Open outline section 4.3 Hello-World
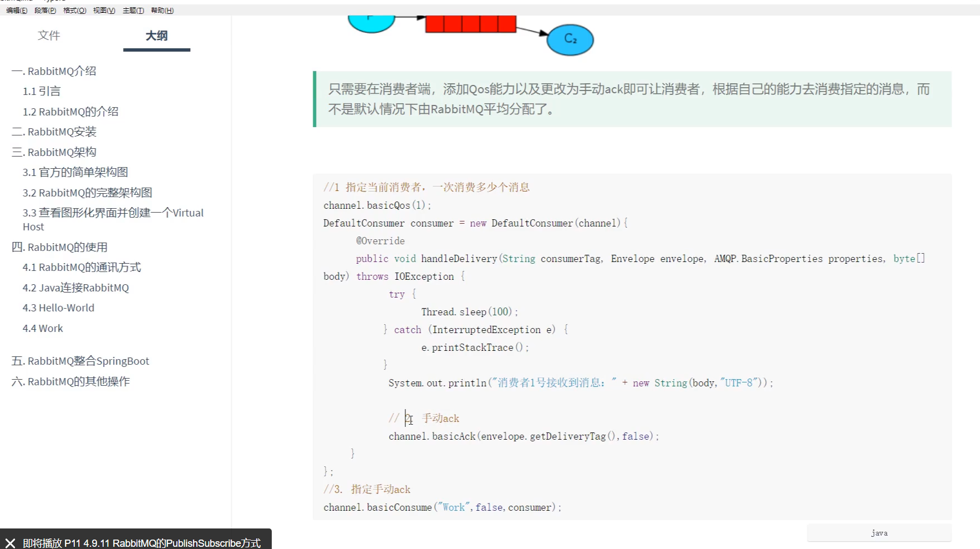The width and height of the screenshot is (980, 549). pyautogui.click(x=58, y=308)
